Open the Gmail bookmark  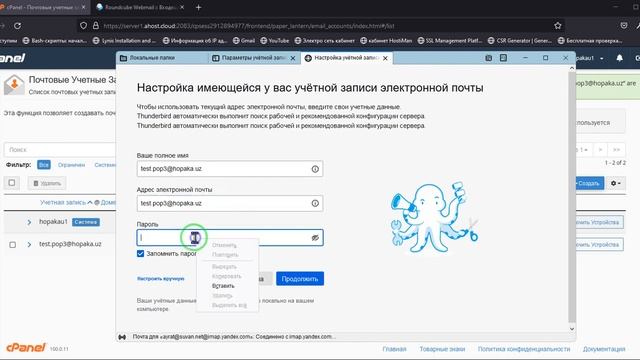[244, 40]
